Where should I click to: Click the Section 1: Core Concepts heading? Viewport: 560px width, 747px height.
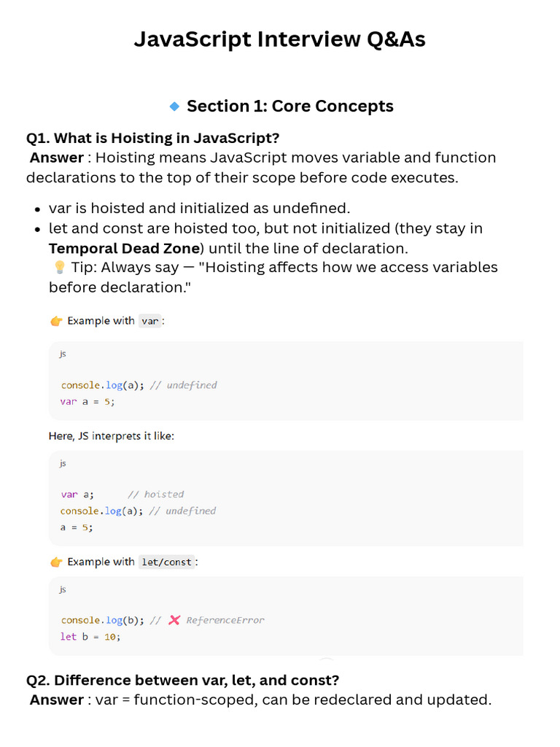pyautogui.click(x=290, y=106)
